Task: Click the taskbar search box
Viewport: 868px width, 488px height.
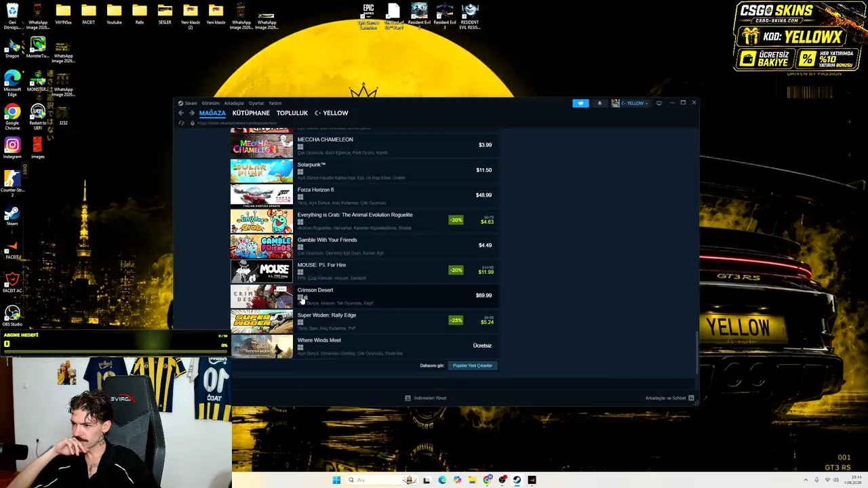Action: [381, 480]
